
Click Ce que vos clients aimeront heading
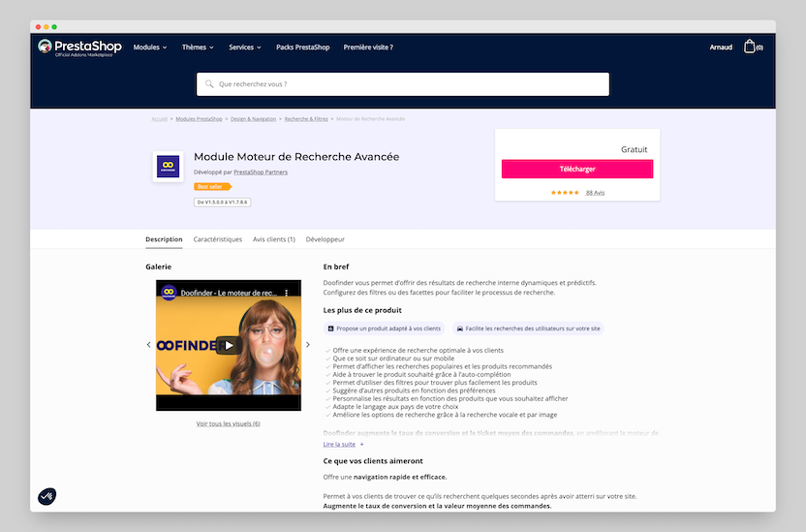pos(373,461)
